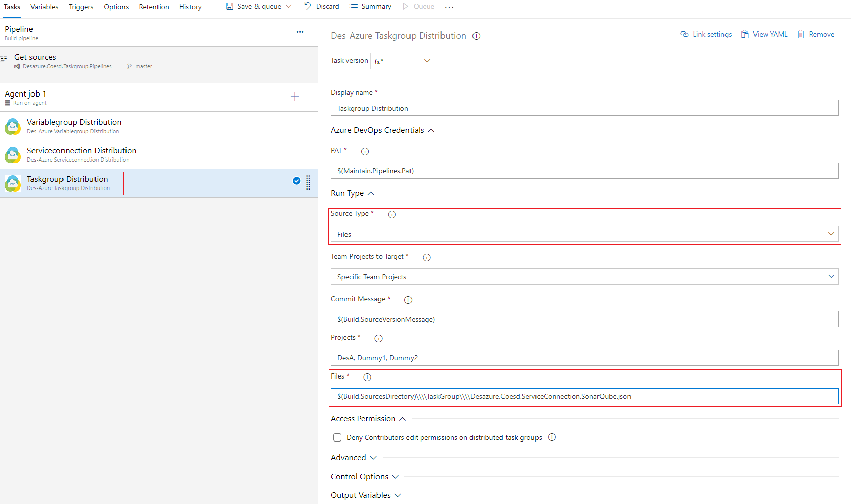Switch to the History tab

coord(191,7)
